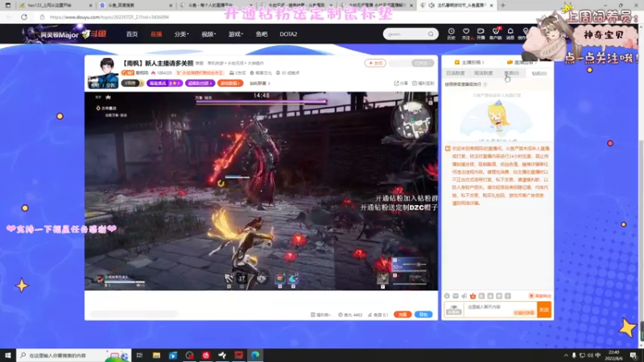Expand the 视频 video dropdown
Viewport: 644px width, 362px height.
coord(208,34)
